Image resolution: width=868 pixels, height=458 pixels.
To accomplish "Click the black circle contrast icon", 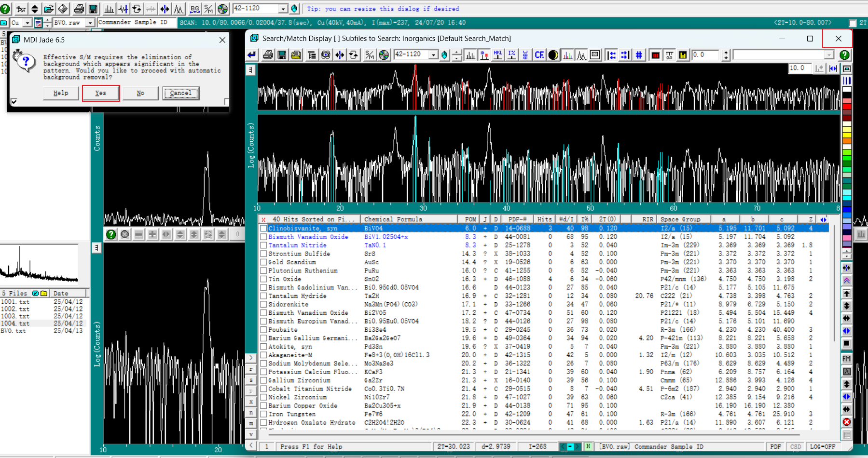I will tap(553, 55).
